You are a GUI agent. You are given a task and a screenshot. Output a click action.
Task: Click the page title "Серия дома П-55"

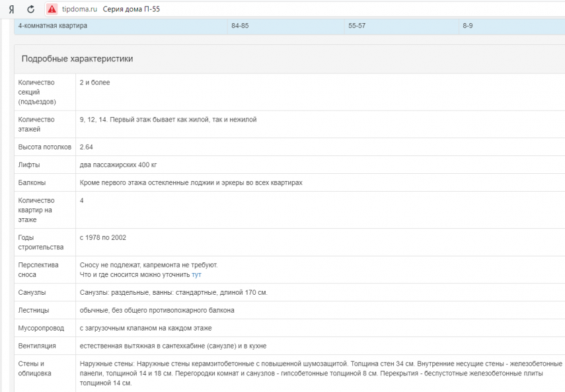[x=131, y=9]
